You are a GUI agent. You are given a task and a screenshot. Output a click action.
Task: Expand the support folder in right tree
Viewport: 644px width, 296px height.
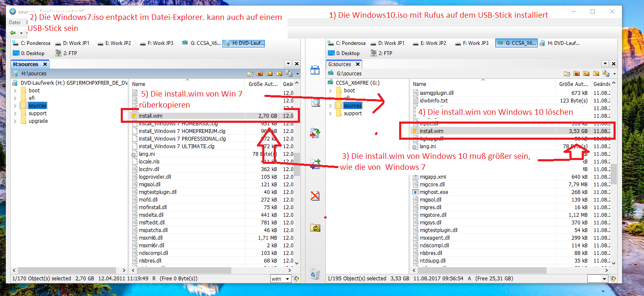coord(330,113)
